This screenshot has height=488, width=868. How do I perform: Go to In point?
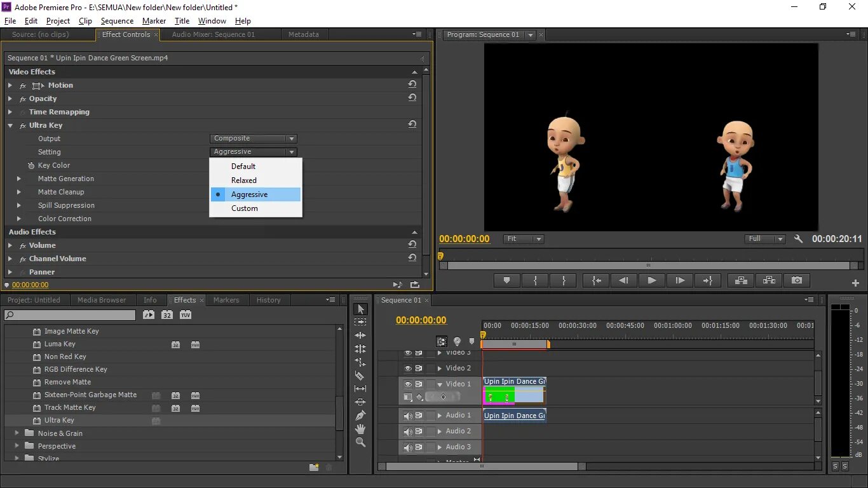[x=596, y=280]
